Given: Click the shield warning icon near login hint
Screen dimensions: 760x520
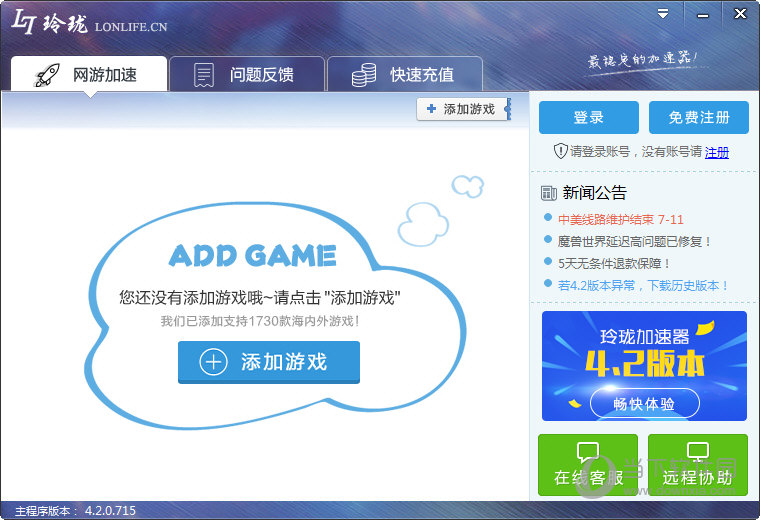Looking at the screenshot, I should [x=560, y=151].
